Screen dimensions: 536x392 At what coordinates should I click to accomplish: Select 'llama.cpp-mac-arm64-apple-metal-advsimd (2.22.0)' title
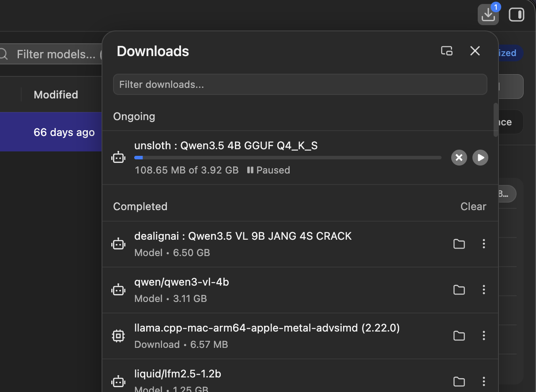click(x=267, y=328)
